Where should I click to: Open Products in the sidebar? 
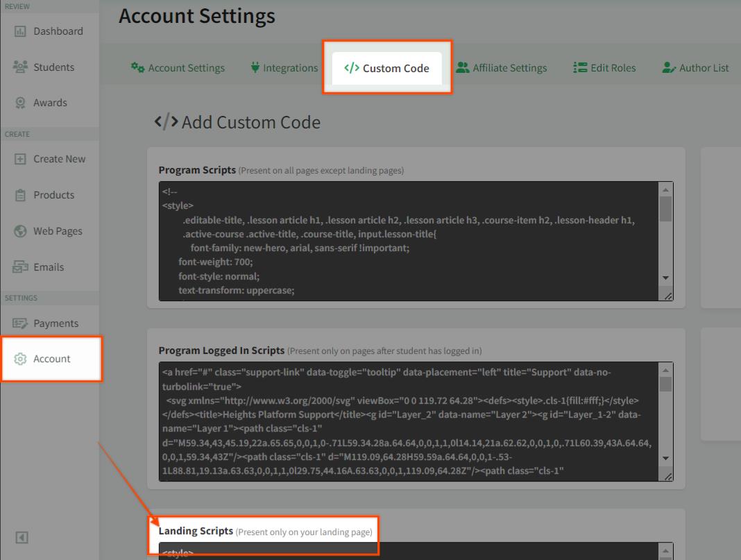coord(50,195)
